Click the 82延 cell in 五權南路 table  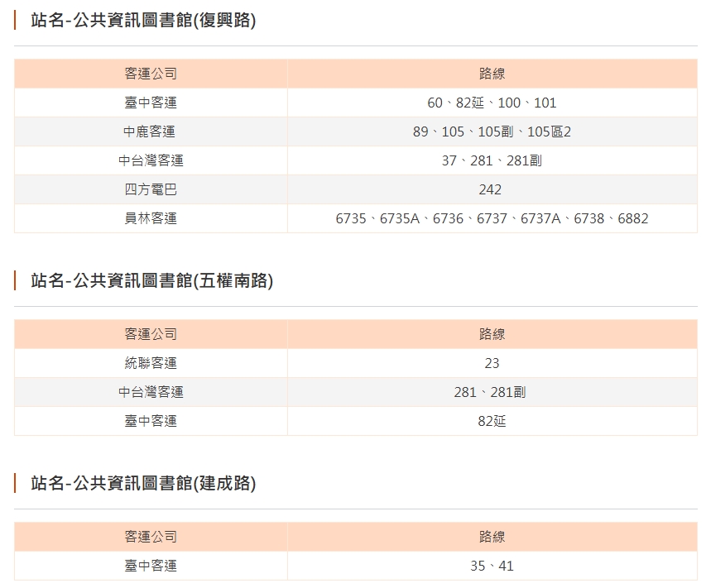[x=492, y=421]
